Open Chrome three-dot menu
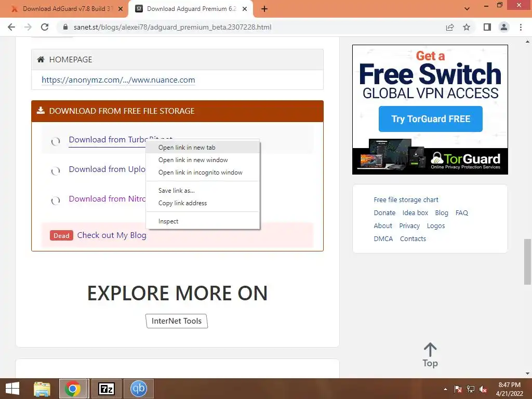This screenshot has height=399, width=532. 521,27
